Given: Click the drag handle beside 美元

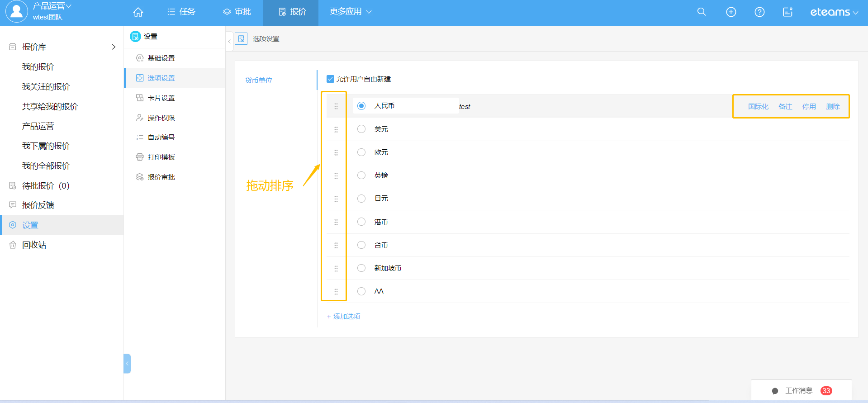Looking at the screenshot, I should point(336,129).
